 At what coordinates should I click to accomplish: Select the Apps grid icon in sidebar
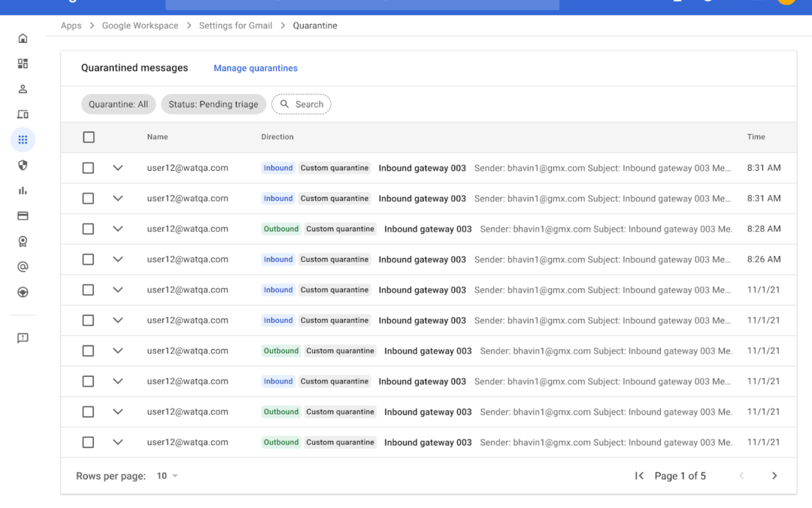pyautogui.click(x=23, y=139)
